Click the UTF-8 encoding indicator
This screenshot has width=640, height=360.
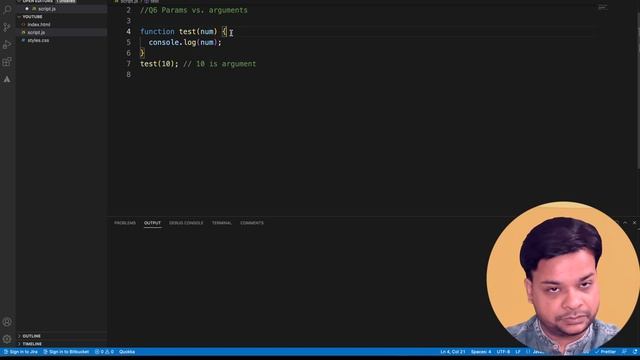[503, 352]
